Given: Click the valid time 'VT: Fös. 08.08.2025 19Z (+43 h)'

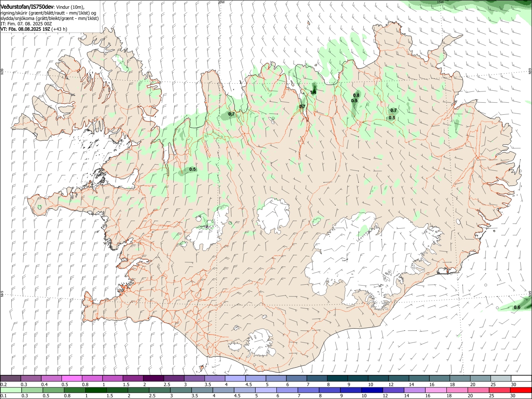Looking at the screenshot, I should point(34,29).
